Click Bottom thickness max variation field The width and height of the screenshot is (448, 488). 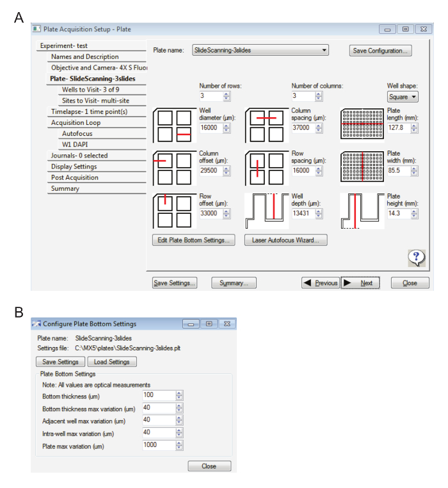(159, 408)
